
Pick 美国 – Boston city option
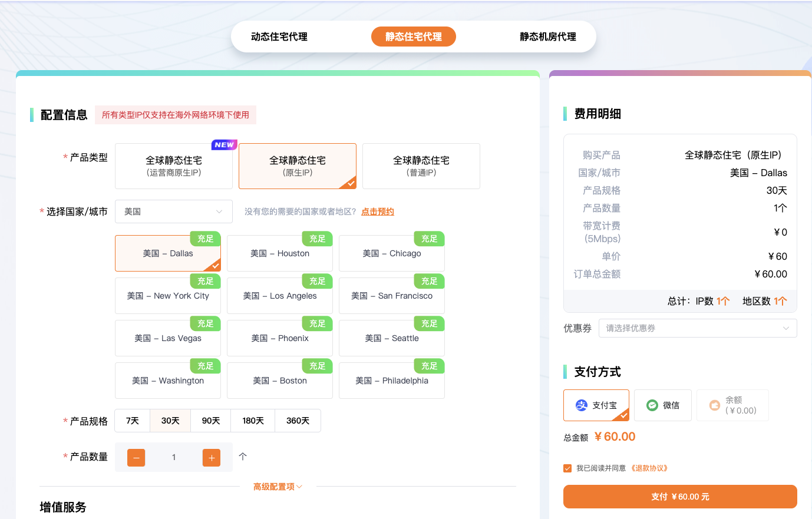(280, 381)
